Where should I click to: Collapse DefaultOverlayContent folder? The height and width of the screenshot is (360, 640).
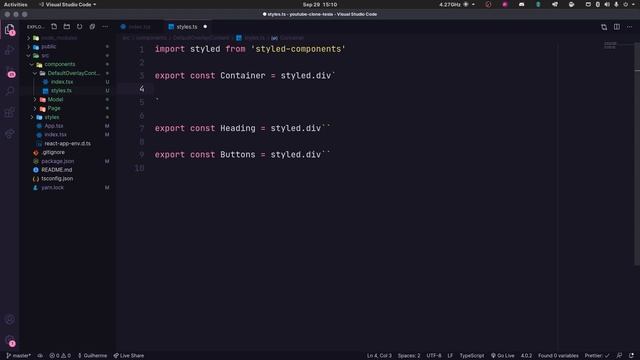[68, 73]
